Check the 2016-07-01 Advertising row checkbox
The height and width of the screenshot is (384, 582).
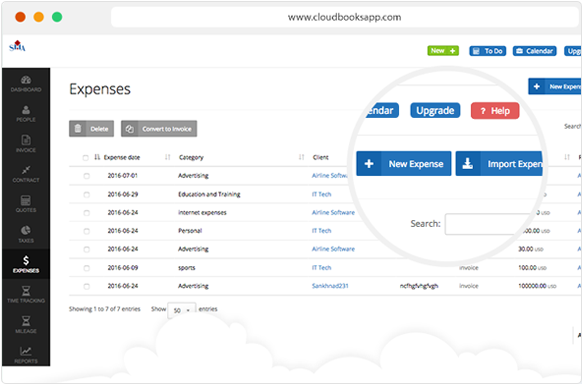(86, 176)
